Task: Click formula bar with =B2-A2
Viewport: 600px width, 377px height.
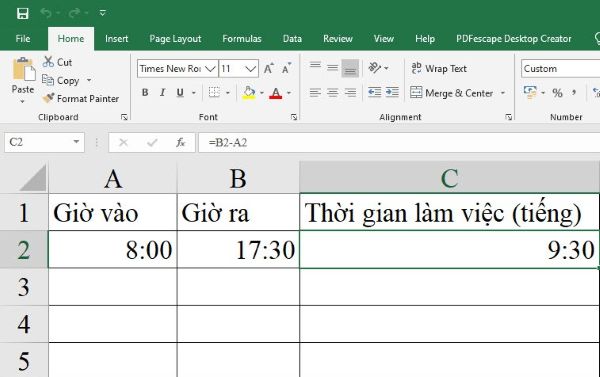Action: [x=399, y=143]
